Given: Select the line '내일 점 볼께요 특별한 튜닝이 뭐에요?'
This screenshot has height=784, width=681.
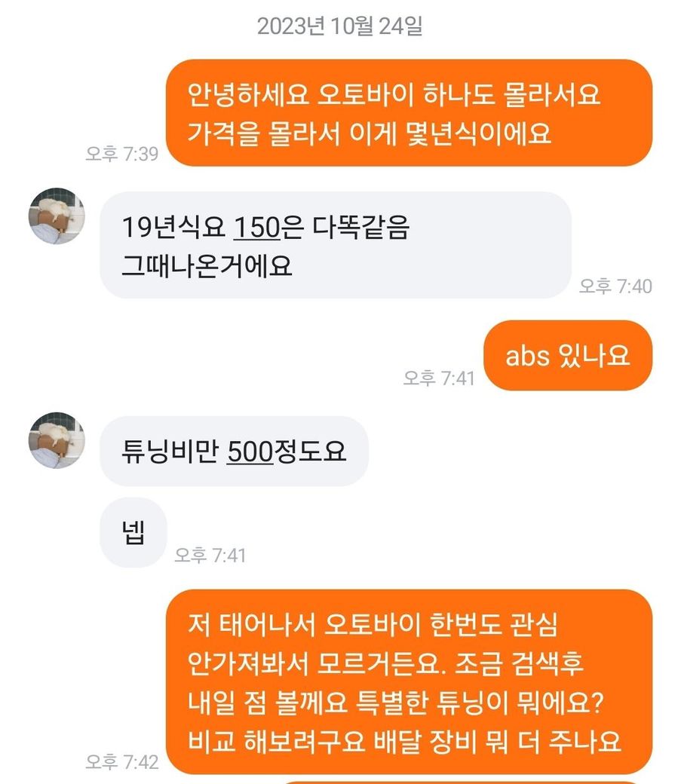Looking at the screenshot, I should click(x=396, y=703).
